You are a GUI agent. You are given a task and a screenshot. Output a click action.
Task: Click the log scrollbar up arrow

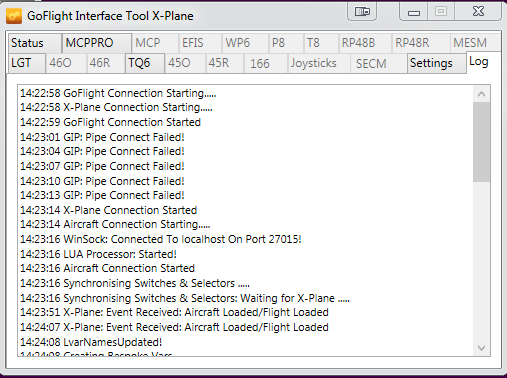coord(481,94)
